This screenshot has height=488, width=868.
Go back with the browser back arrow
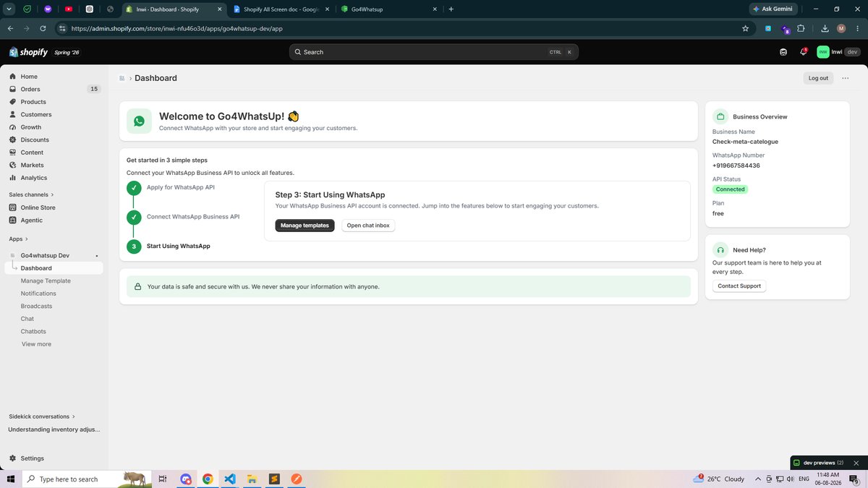[x=10, y=28]
